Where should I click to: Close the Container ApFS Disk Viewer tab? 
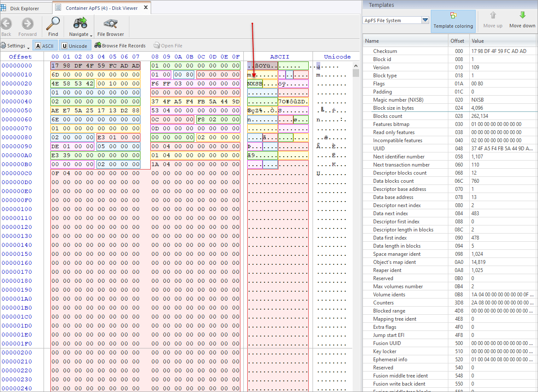tap(146, 7)
